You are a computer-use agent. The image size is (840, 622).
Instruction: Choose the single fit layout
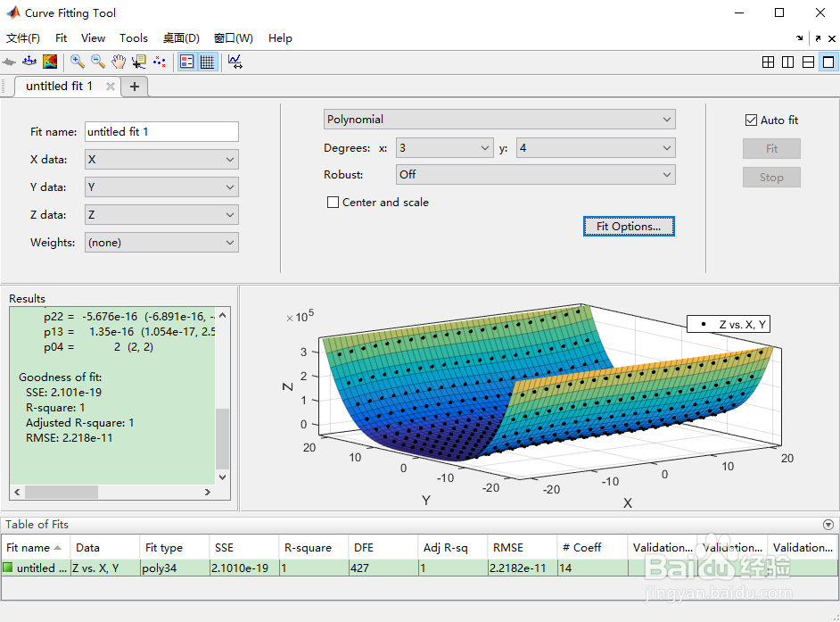point(828,62)
